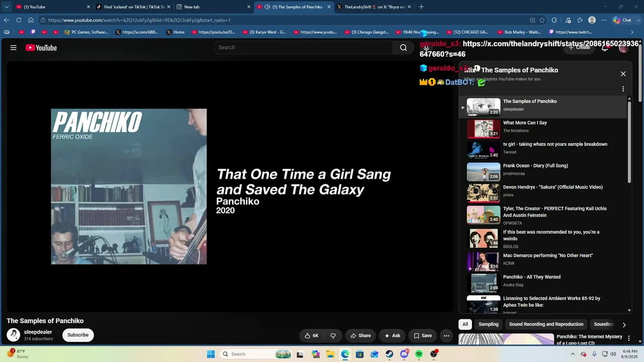Switch to the New tab browser tab

(x=212, y=7)
